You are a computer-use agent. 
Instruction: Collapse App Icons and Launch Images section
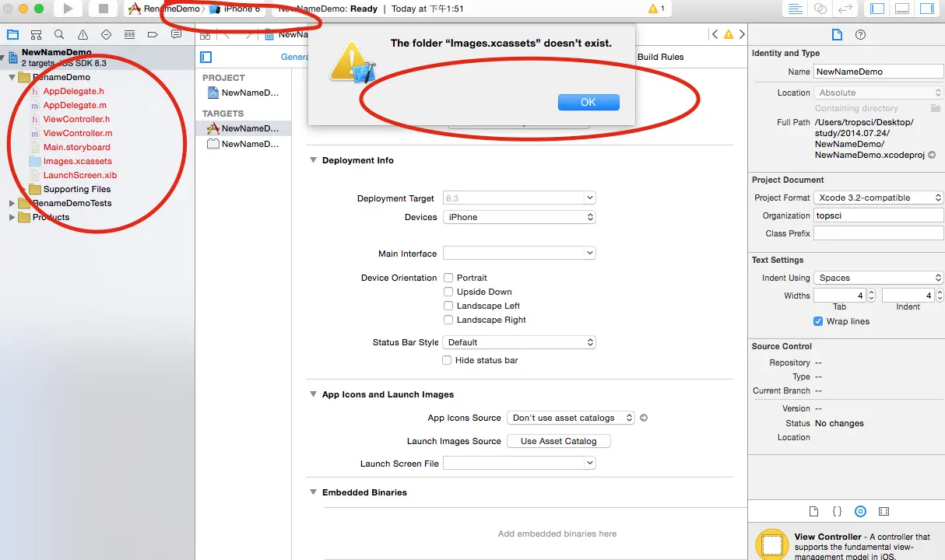point(314,394)
